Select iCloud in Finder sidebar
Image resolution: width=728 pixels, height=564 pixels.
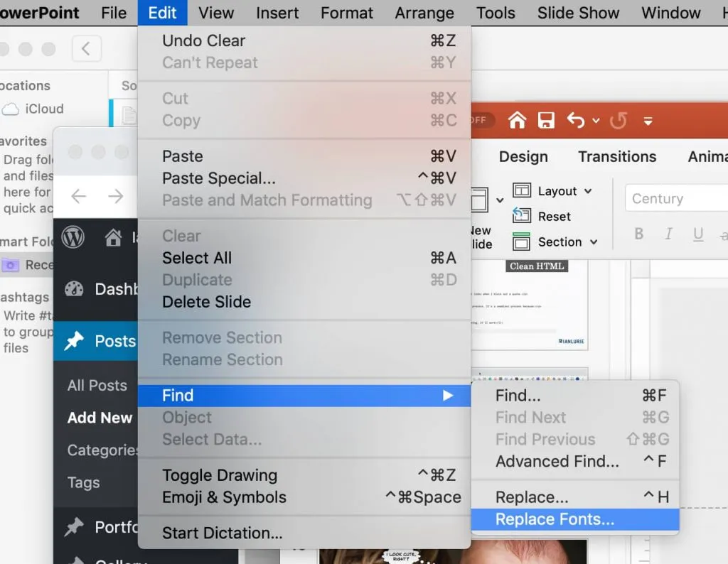click(x=44, y=109)
